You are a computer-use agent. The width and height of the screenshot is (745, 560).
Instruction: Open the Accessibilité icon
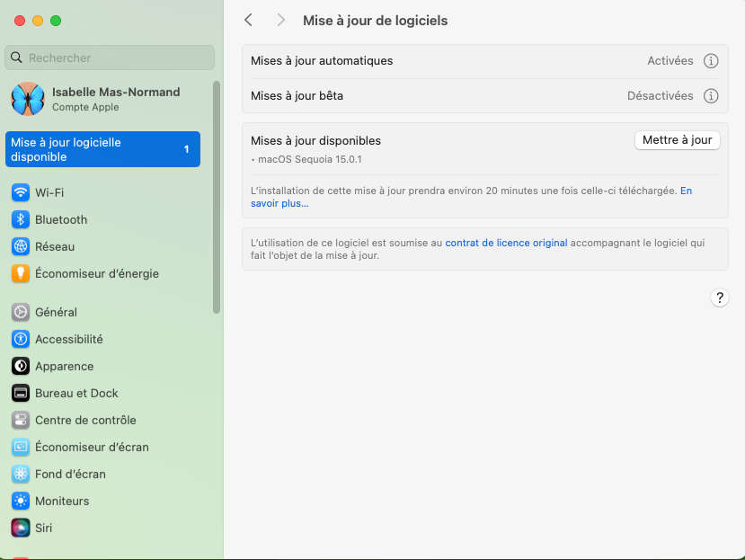21,340
